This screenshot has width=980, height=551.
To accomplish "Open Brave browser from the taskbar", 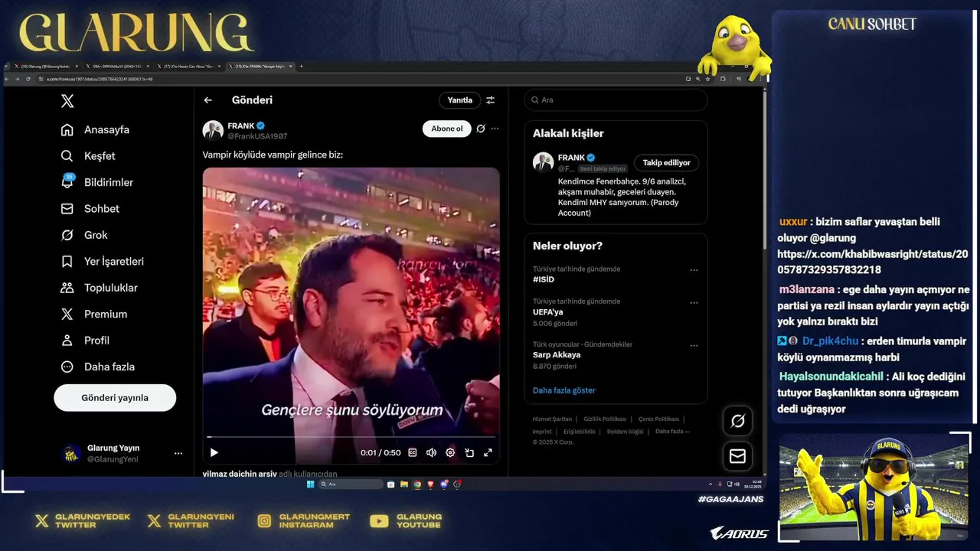I will click(x=430, y=484).
